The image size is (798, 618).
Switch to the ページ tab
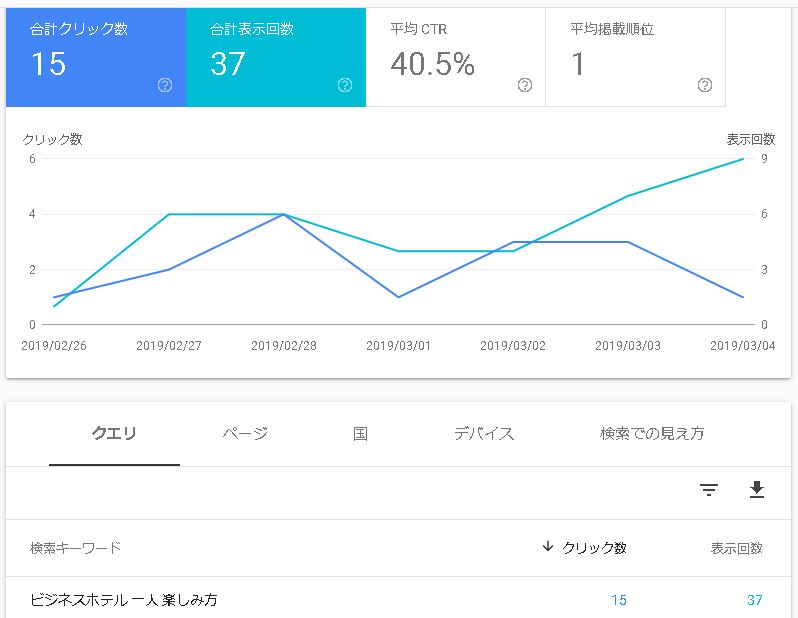click(245, 434)
